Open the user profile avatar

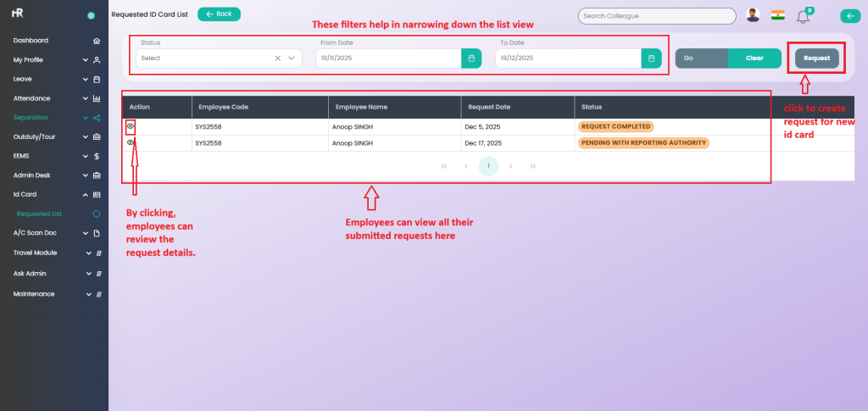coord(753,15)
